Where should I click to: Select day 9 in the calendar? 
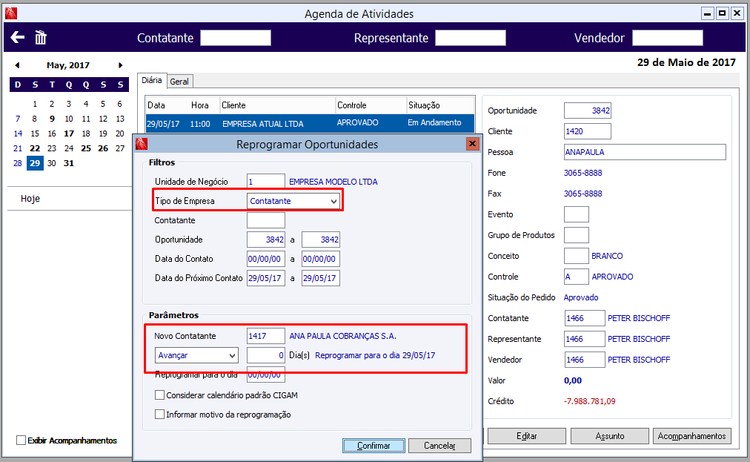pyautogui.click(x=52, y=119)
